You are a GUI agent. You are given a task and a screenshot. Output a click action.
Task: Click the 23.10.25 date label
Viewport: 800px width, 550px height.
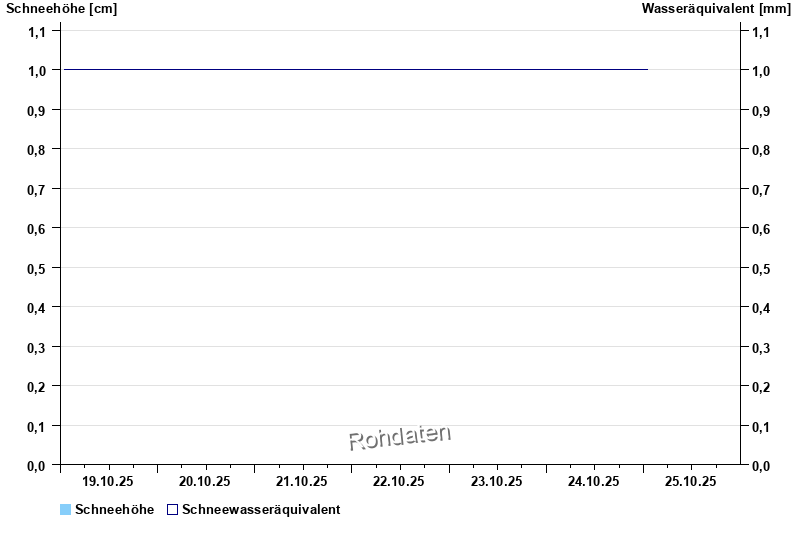coord(497,482)
